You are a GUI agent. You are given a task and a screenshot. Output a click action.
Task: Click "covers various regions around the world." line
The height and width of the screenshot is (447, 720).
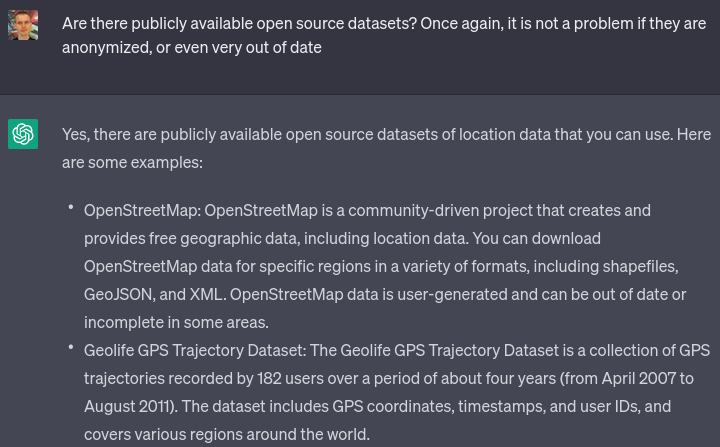tap(227, 434)
